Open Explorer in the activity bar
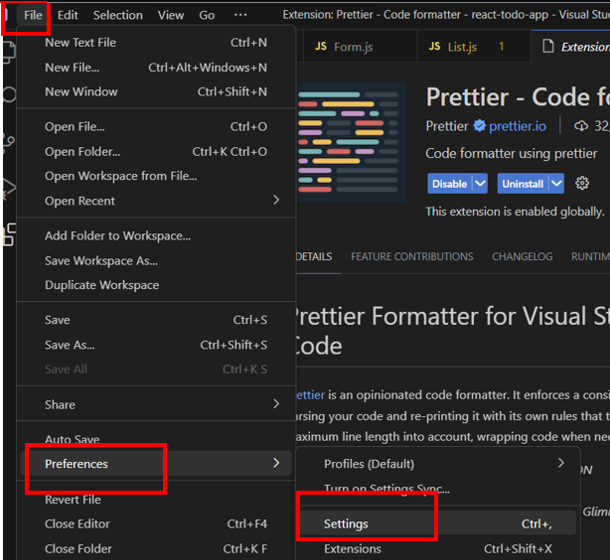 (9, 52)
